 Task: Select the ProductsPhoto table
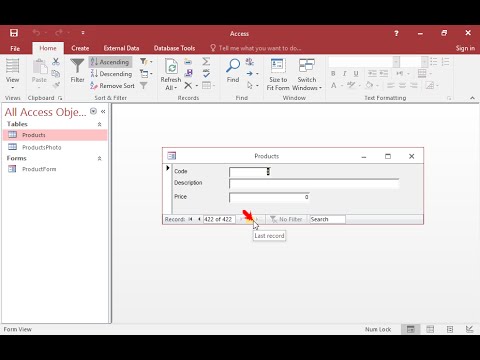[55, 147]
